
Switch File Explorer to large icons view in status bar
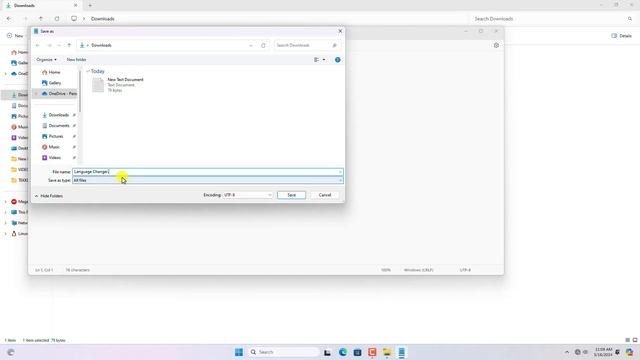coord(635,340)
